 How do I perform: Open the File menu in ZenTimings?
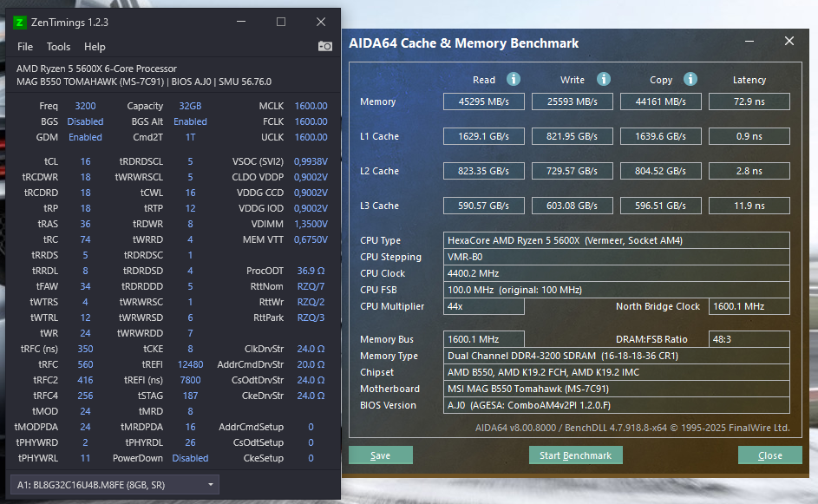(x=25, y=47)
